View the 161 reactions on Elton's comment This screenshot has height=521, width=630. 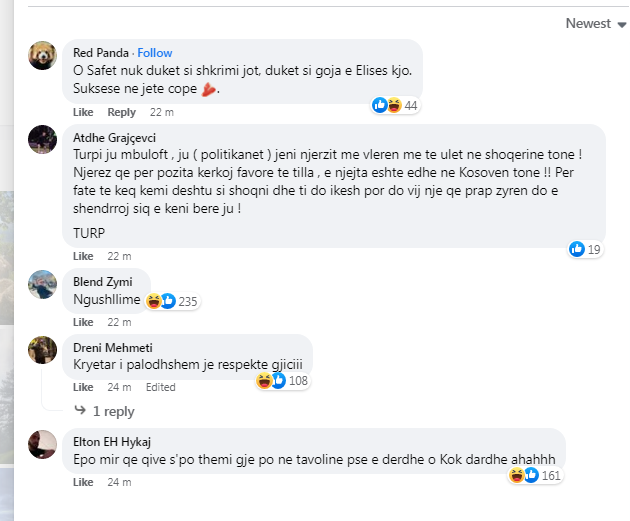(x=536, y=476)
